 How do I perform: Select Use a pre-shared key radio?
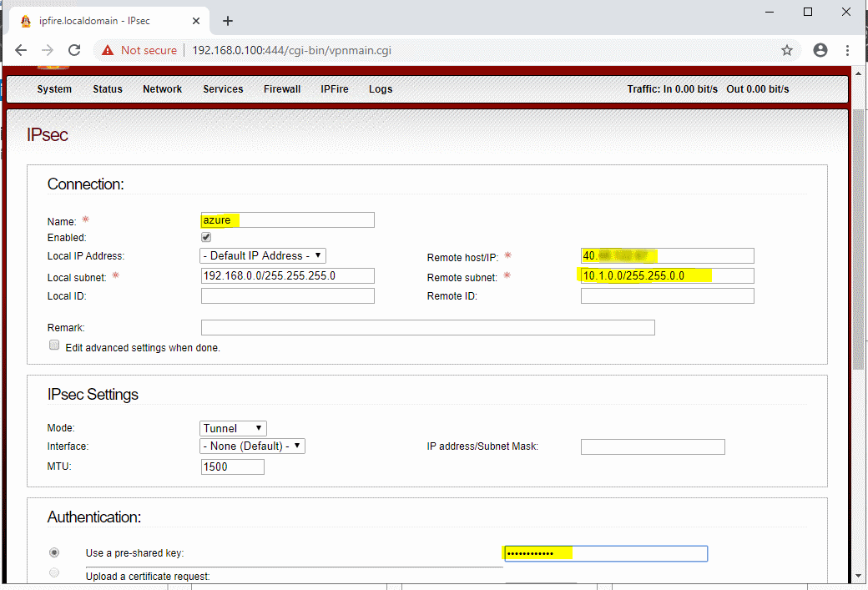coord(55,552)
